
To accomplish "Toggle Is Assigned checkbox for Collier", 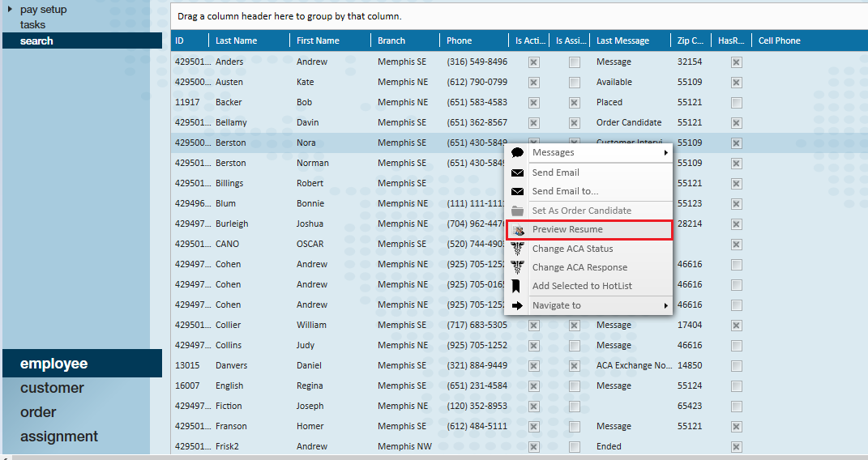I will [x=575, y=325].
